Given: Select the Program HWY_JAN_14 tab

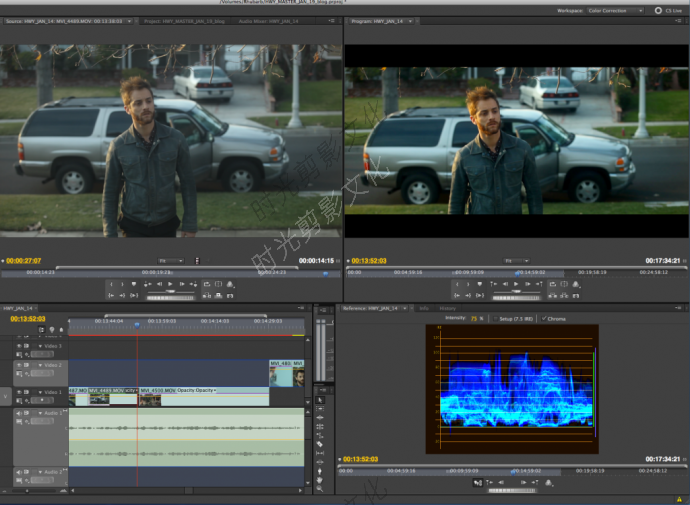Looking at the screenshot, I should [x=378, y=21].
